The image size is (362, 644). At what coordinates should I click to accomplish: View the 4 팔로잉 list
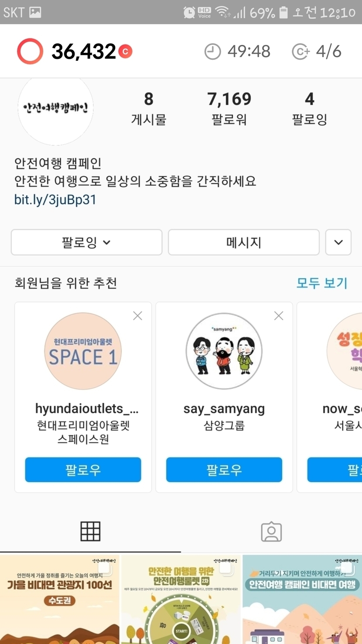(310, 109)
